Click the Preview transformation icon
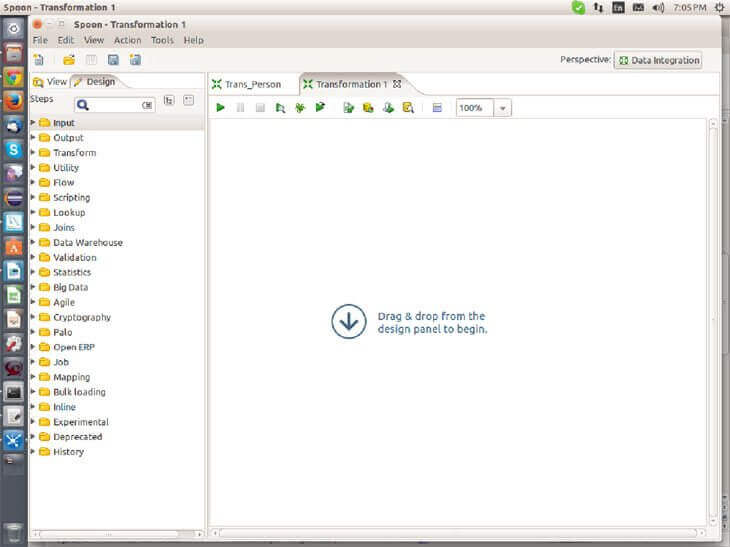This screenshot has height=547, width=730. click(280, 108)
